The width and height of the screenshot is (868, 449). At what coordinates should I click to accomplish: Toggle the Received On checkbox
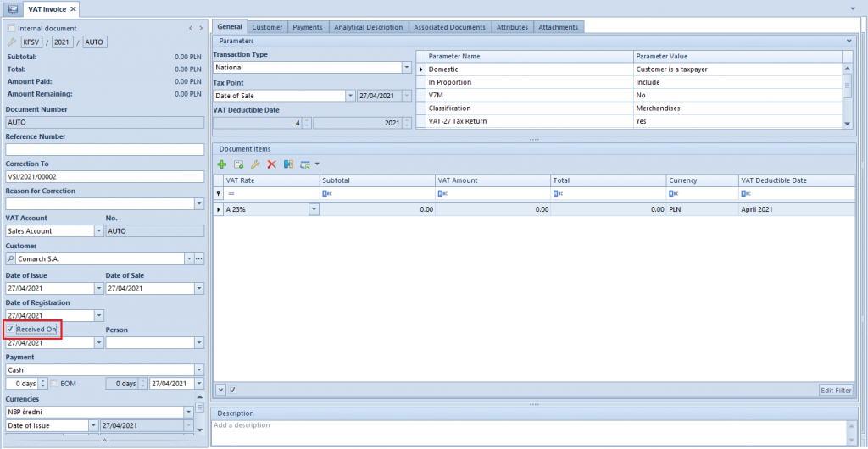coord(11,329)
